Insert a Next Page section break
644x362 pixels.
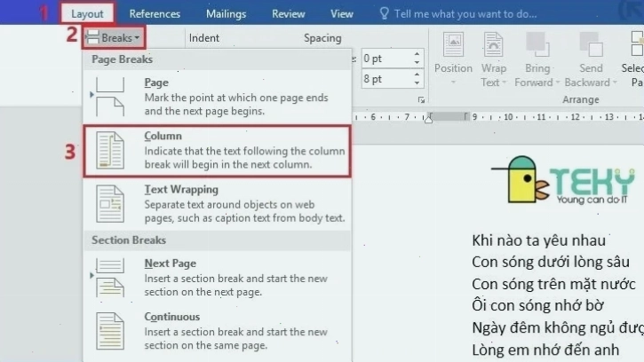[x=218, y=278]
